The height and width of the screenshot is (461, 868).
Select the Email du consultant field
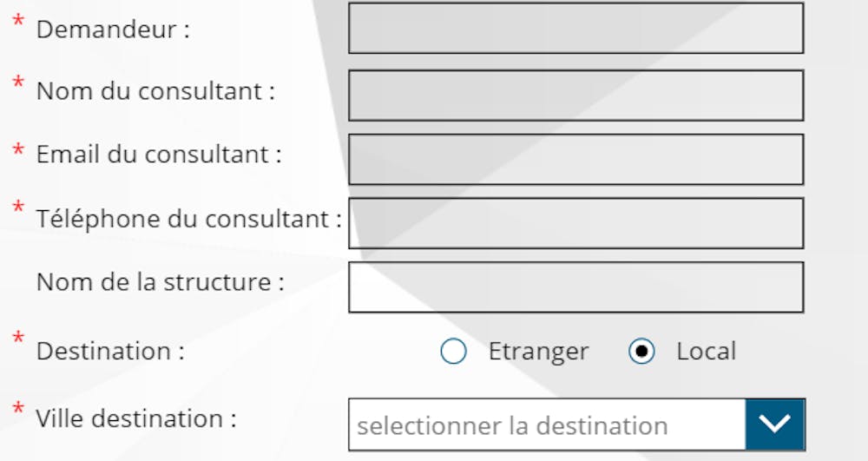pyautogui.click(x=575, y=159)
